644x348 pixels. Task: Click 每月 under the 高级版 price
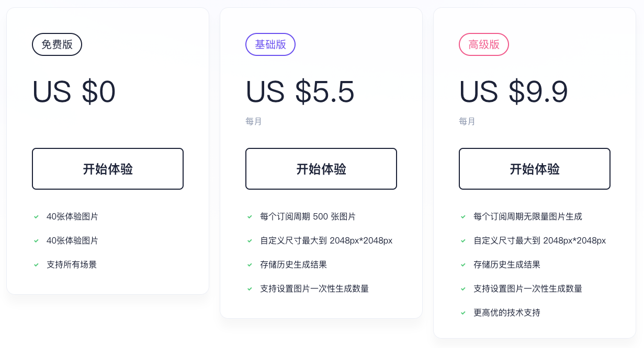(x=467, y=121)
